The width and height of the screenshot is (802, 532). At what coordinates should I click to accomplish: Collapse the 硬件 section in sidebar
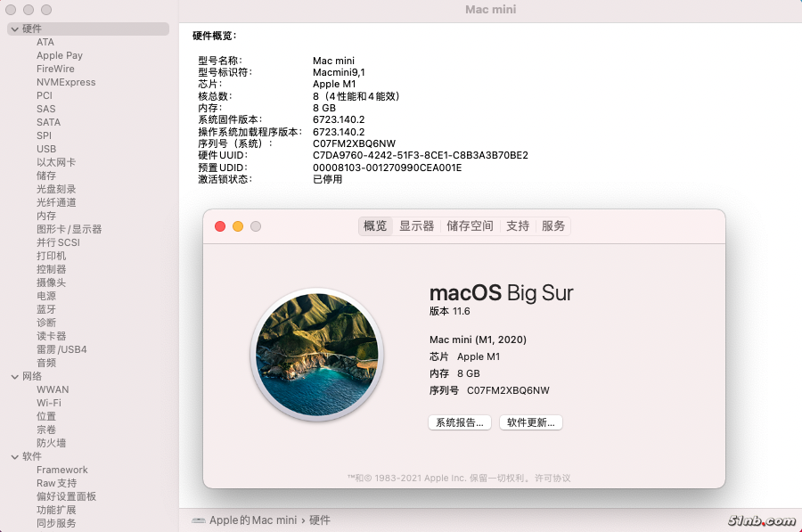point(15,29)
